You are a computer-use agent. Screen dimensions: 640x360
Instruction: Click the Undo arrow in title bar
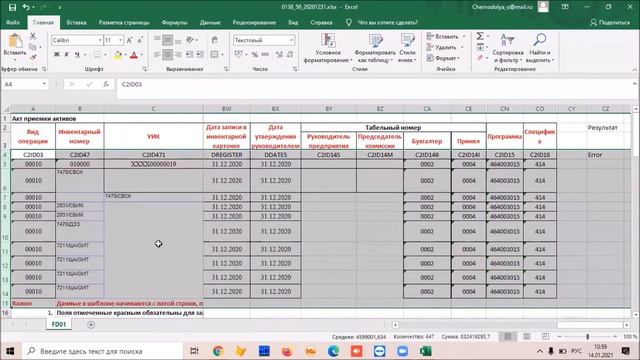tap(26, 7)
